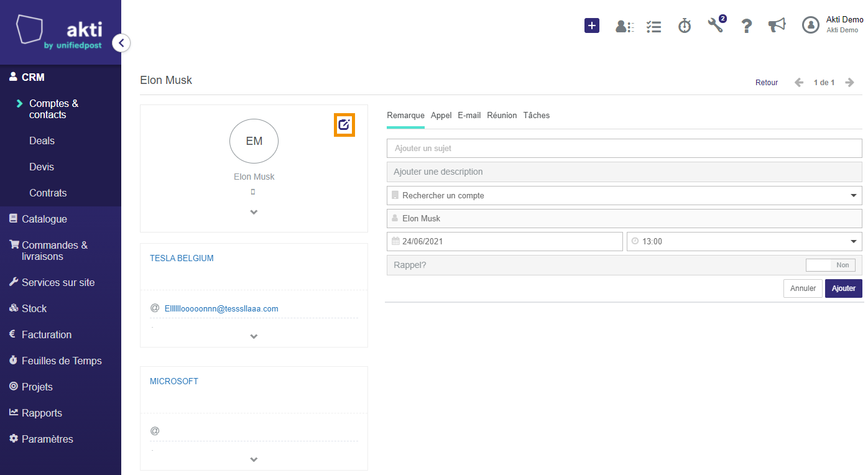Open the megaphone announcements icon
Image resolution: width=868 pixels, height=475 pixels.
(x=777, y=25)
